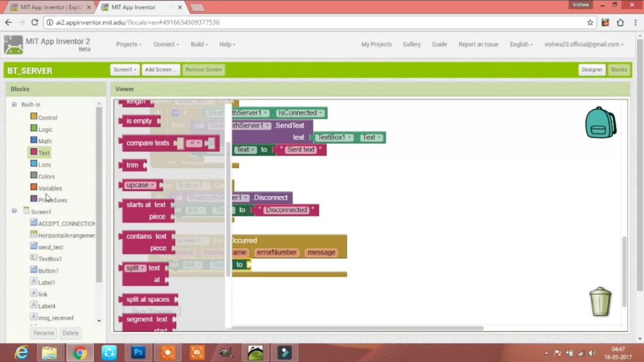Image resolution: width=644 pixels, height=362 pixels.
Task: Open Chrome home page icon
Action: click(x=620, y=22)
